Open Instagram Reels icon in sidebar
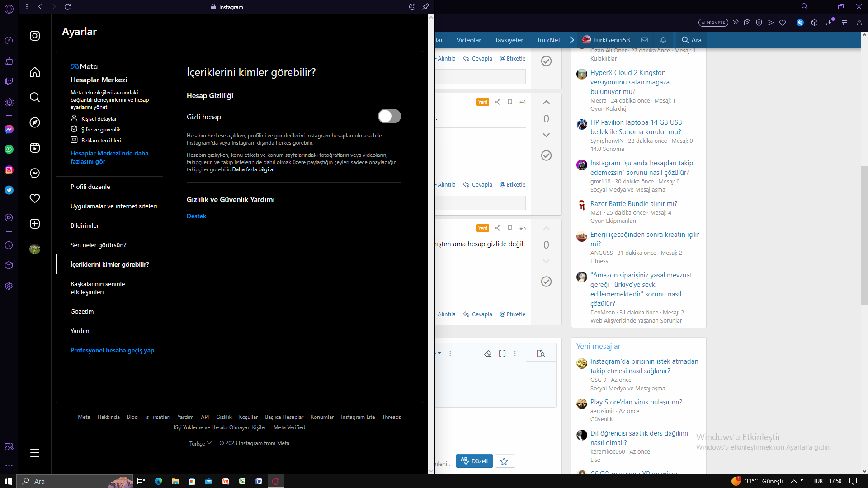868x488 pixels. tap(35, 148)
